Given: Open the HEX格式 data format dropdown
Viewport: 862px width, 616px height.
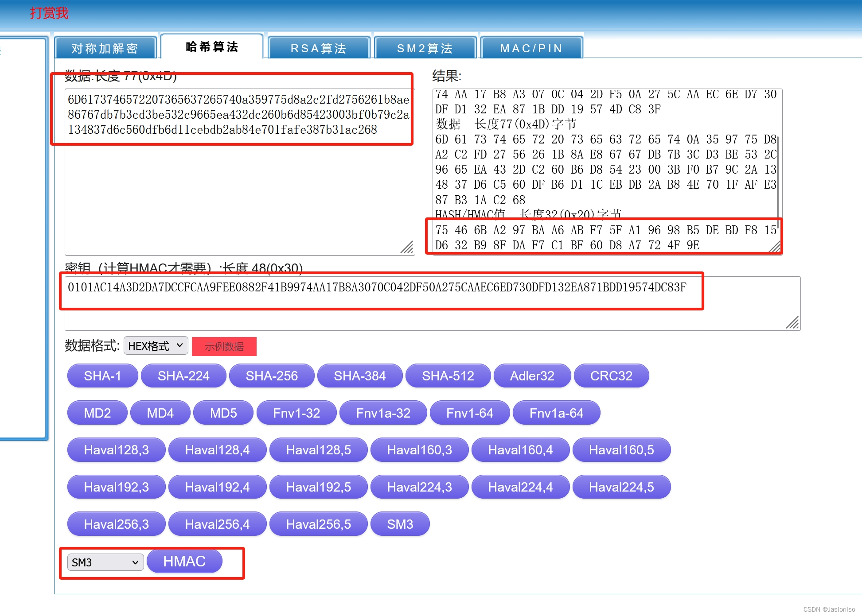Looking at the screenshot, I should tap(156, 346).
